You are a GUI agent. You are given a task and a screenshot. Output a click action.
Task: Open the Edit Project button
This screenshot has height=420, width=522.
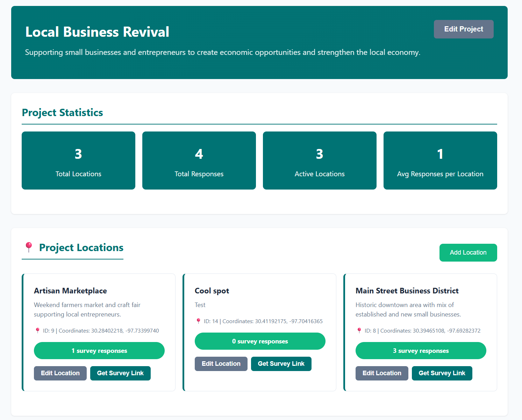pos(463,29)
